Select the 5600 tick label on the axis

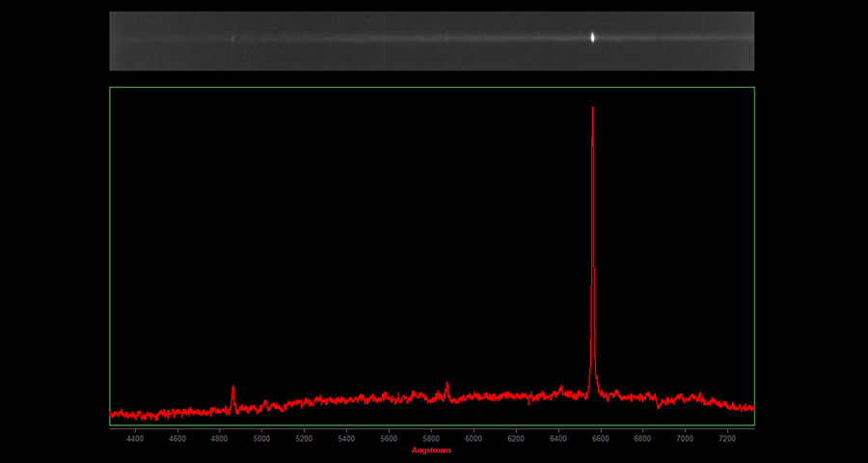pos(389,438)
